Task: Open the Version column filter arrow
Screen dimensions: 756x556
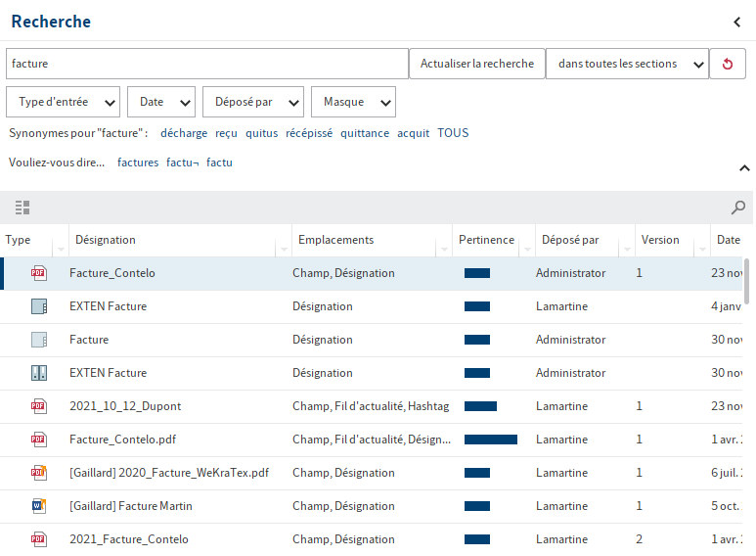Action: pyautogui.click(x=702, y=249)
